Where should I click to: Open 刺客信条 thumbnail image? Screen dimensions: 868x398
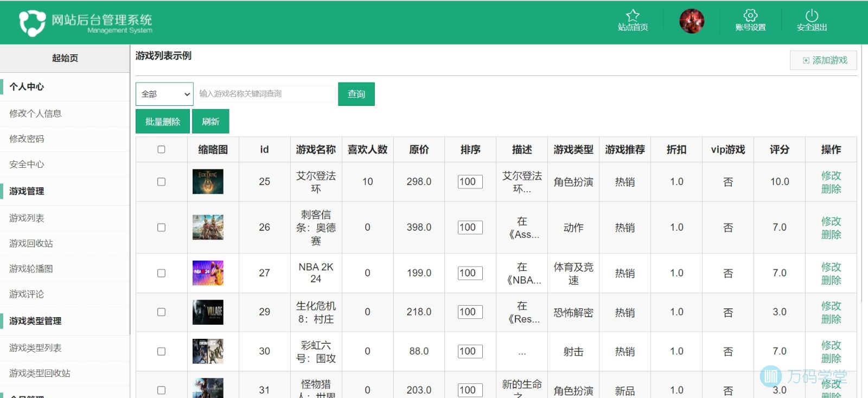click(208, 227)
